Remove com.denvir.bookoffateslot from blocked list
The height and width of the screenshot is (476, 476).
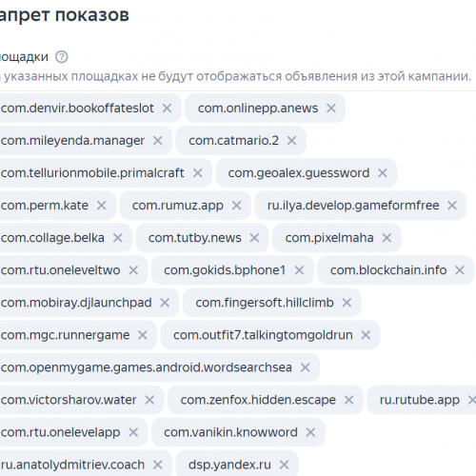pyautogui.click(x=167, y=109)
